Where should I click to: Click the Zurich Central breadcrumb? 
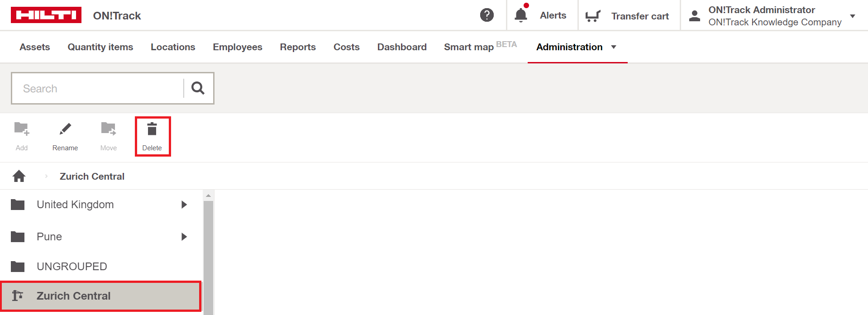click(x=92, y=177)
